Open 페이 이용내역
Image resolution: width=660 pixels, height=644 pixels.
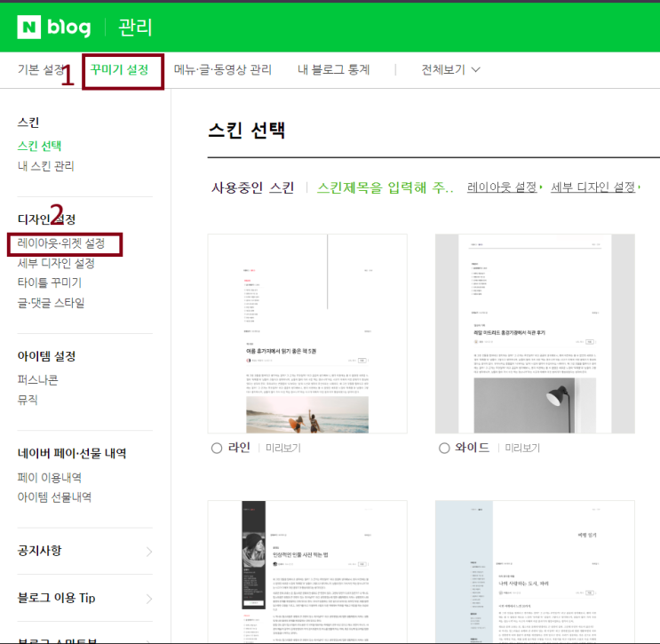tap(50, 477)
